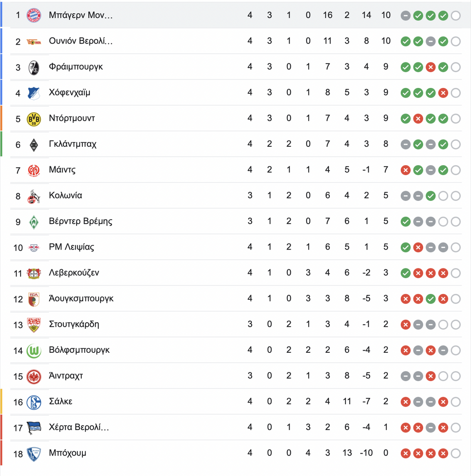Click Bayern's first grey draw form icon

coord(405,16)
